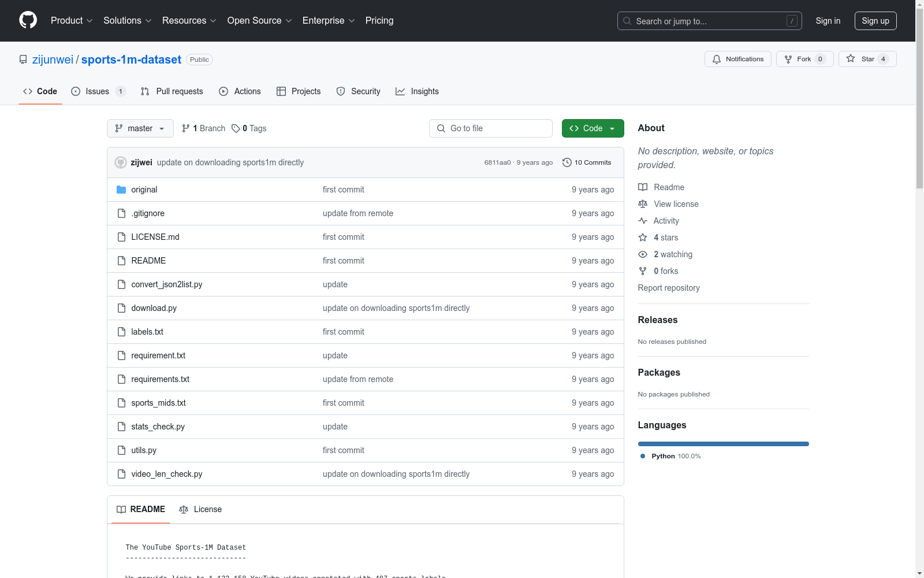Click the zijwei avatar in the commit bar
The height and width of the screenshot is (578, 924).
[x=121, y=162]
